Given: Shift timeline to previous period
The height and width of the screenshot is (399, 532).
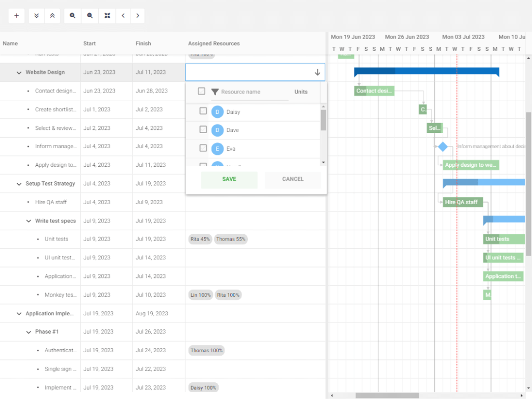Looking at the screenshot, I should pos(123,16).
